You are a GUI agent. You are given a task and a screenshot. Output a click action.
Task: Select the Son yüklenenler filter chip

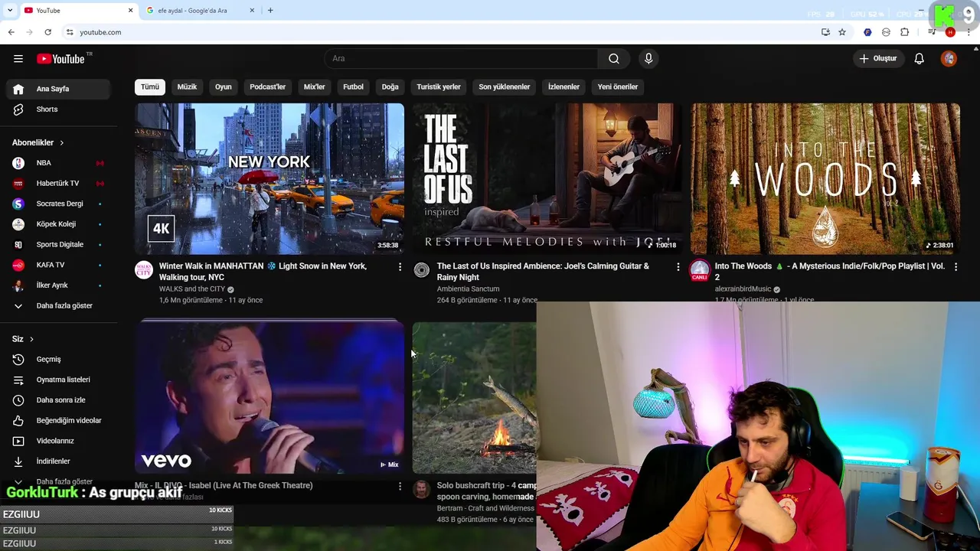click(505, 86)
